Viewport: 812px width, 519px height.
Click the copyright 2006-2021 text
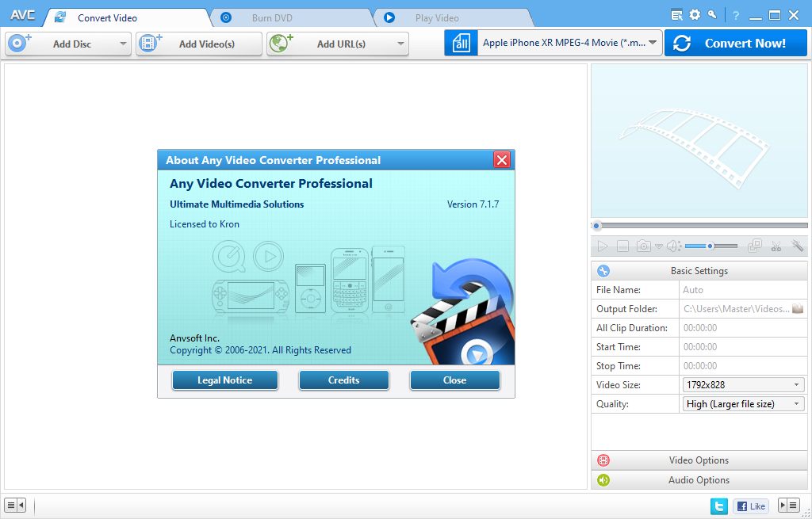coord(260,350)
